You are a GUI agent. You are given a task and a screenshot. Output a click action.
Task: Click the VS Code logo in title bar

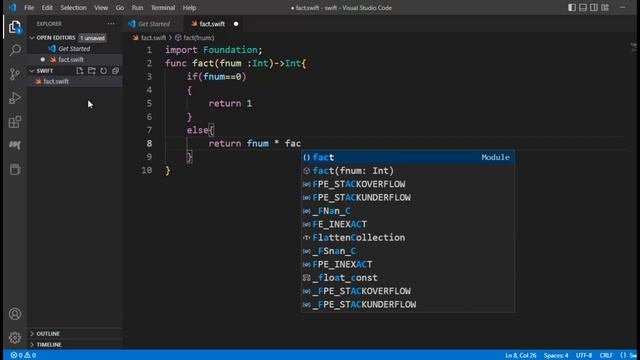pos(12,7)
